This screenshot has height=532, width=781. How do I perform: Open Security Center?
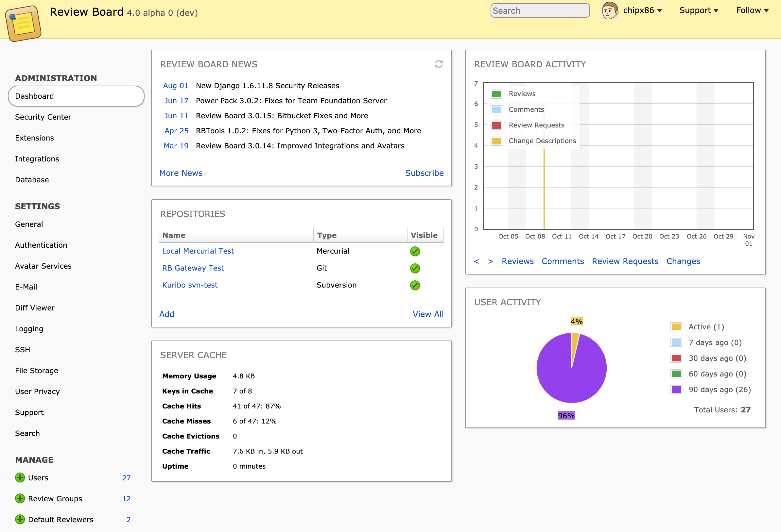coord(43,117)
